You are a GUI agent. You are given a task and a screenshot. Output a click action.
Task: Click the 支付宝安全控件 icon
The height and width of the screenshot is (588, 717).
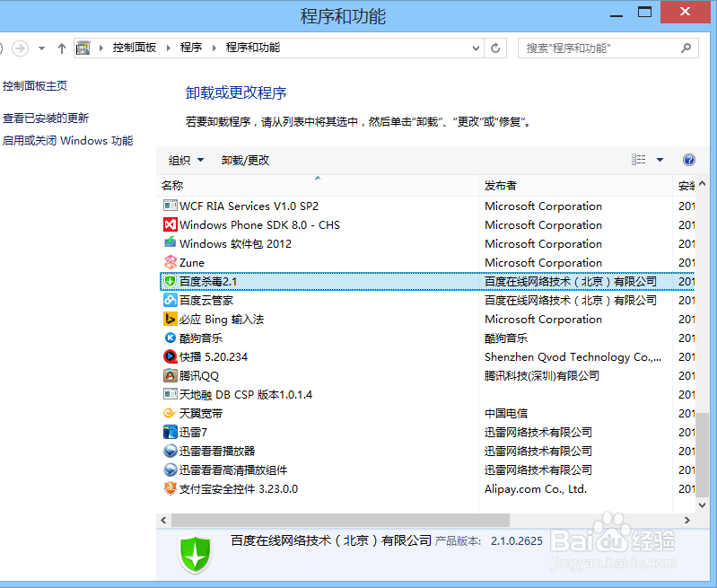click(171, 488)
